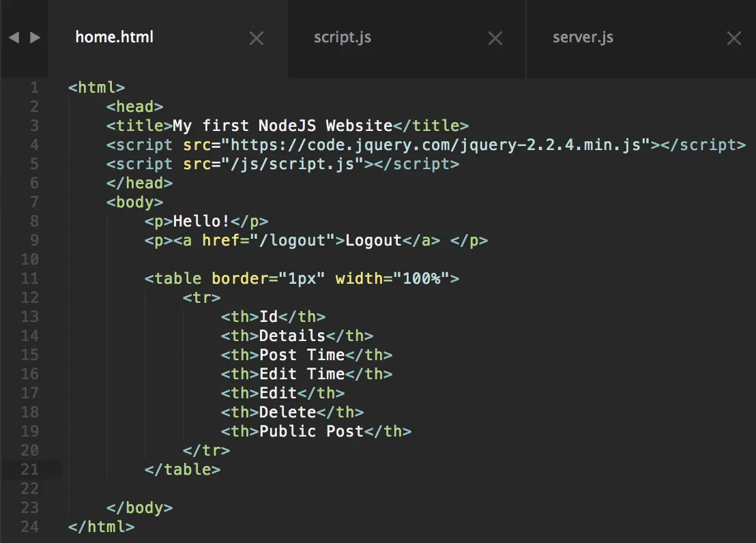Click the title text My first NodeJS Website
Screen dimensions: 756x543
(x=282, y=126)
